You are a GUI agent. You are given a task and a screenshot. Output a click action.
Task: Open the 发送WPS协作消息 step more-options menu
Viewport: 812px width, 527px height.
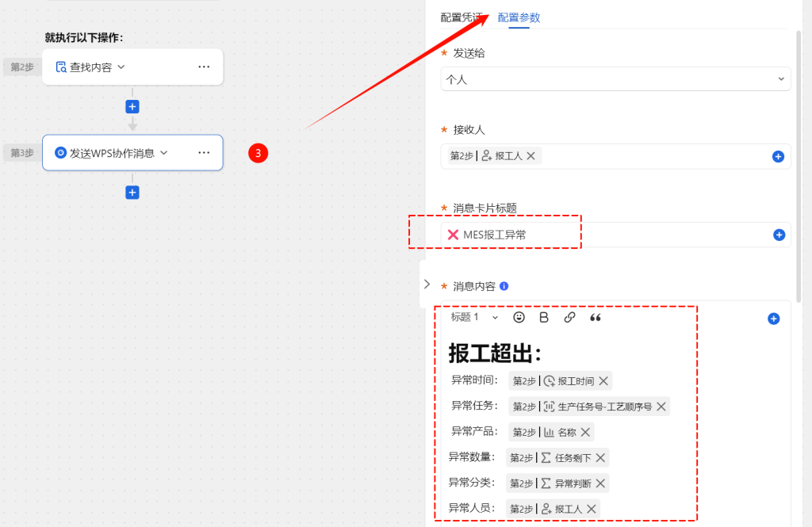click(204, 153)
